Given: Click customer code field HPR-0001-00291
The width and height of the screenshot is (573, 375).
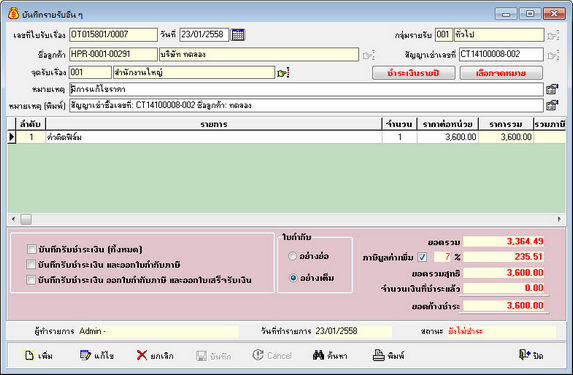Looking at the screenshot, I should coord(113,54).
